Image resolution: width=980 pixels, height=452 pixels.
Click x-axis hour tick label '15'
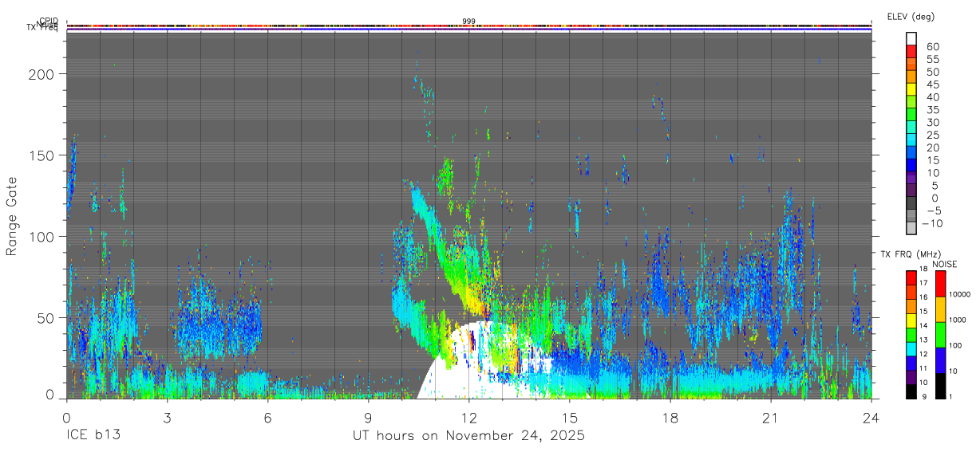pyautogui.click(x=570, y=417)
